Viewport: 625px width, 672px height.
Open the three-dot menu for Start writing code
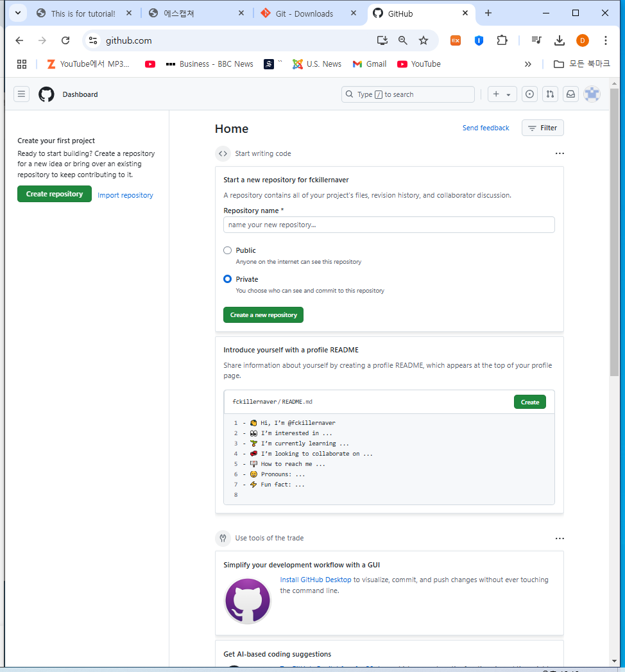click(x=560, y=153)
